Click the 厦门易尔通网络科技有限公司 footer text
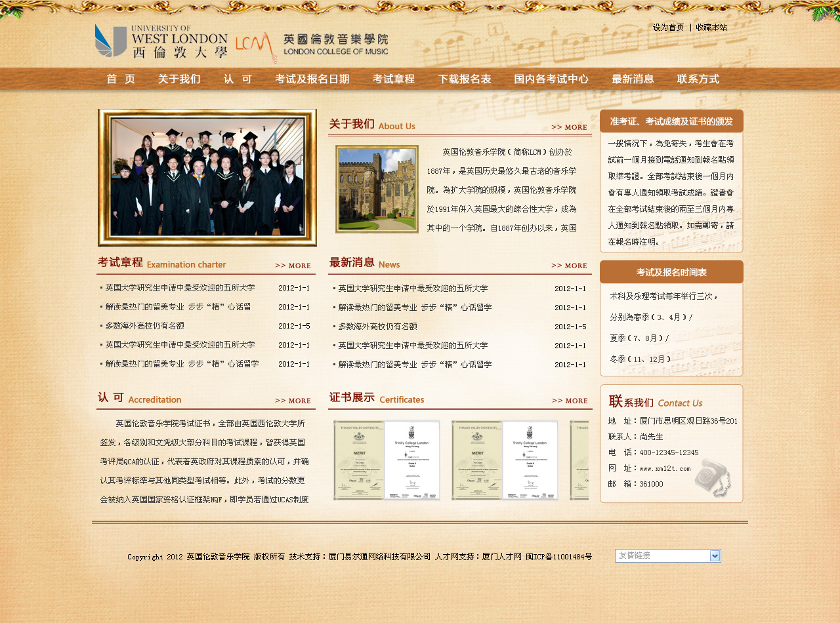 [379, 557]
